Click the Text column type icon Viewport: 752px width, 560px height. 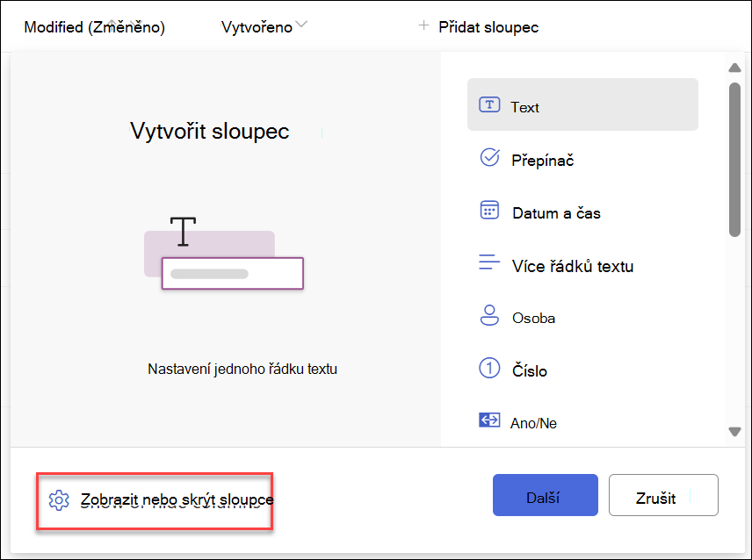pyautogui.click(x=489, y=105)
